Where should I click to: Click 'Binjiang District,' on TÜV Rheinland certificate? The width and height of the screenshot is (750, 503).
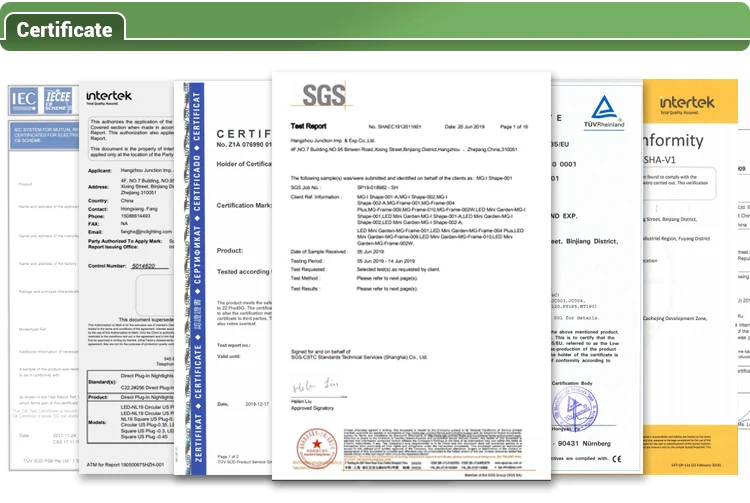(592, 241)
